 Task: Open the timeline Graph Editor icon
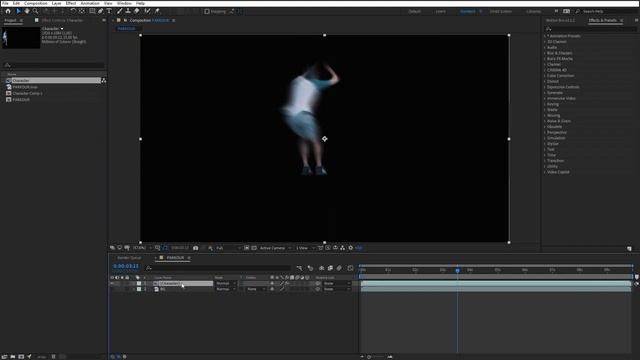350,268
